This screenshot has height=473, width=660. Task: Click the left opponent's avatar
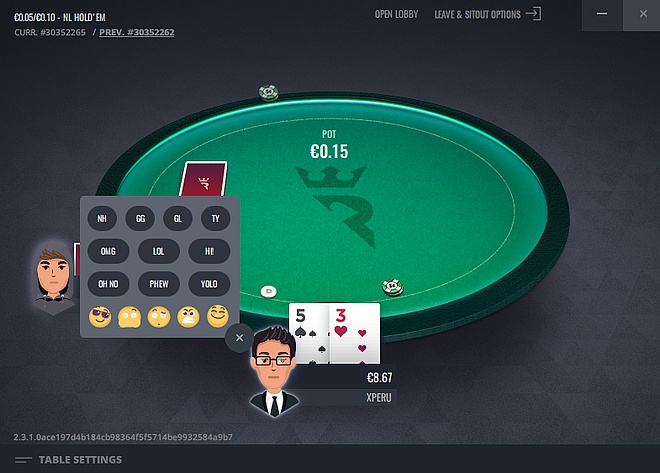(x=53, y=277)
